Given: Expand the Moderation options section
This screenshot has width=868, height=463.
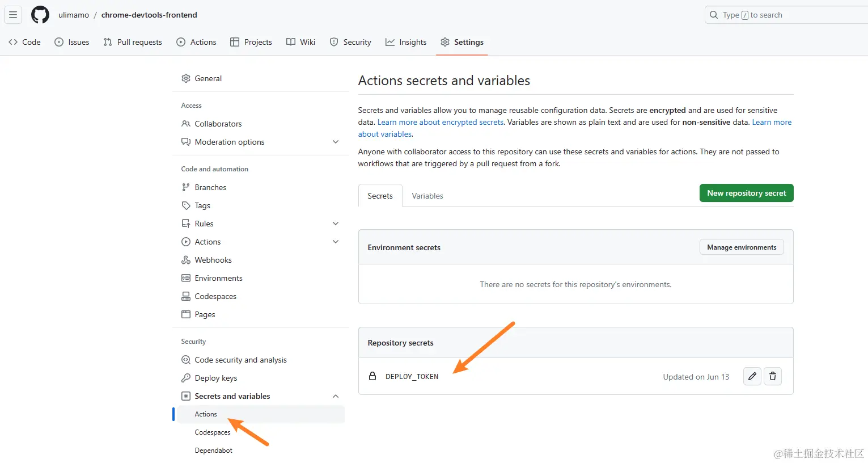Looking at the screenshot, I should click(x=336, y=142).
